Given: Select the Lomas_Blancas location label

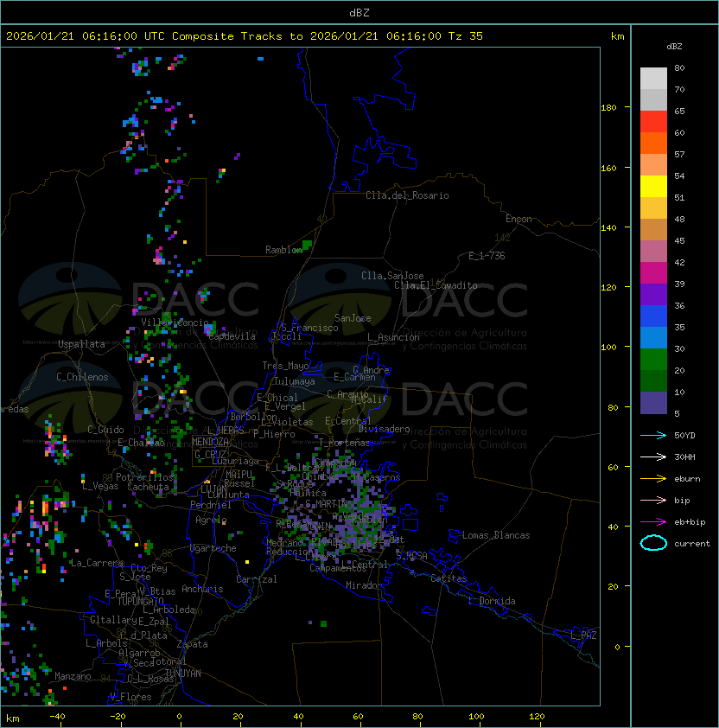Looking at the screenshot, I should pyautogui.click(x=496, y=535).
